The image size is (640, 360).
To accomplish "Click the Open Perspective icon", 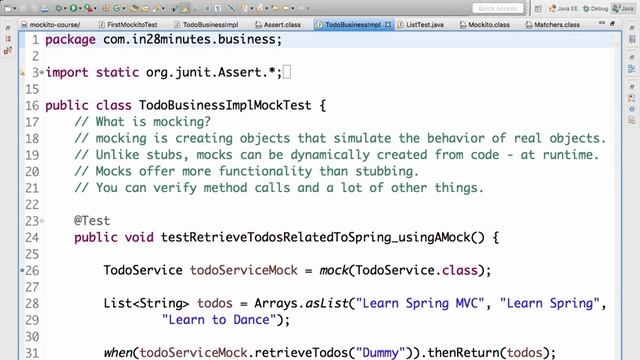I will click(x=538, y=9).
